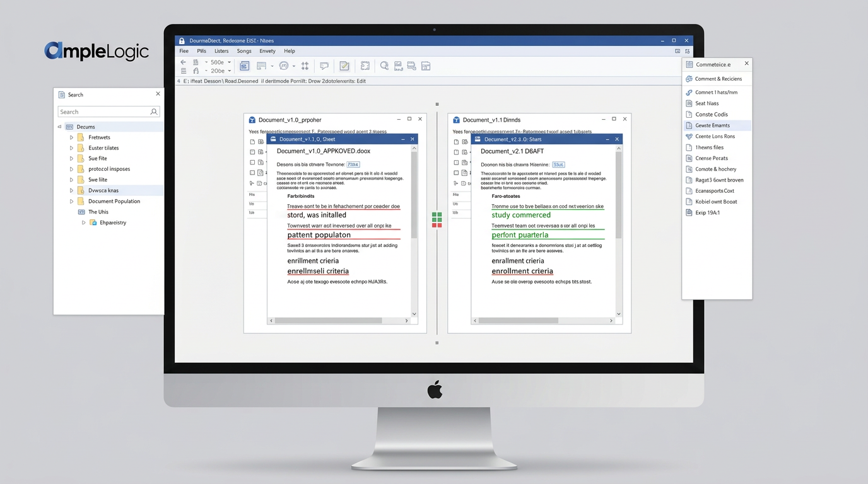Image resolution: width=868 pixels, height=484 pixels.
Task: Click the dashed-square selection toolbar icon
Action: [365, 66]
